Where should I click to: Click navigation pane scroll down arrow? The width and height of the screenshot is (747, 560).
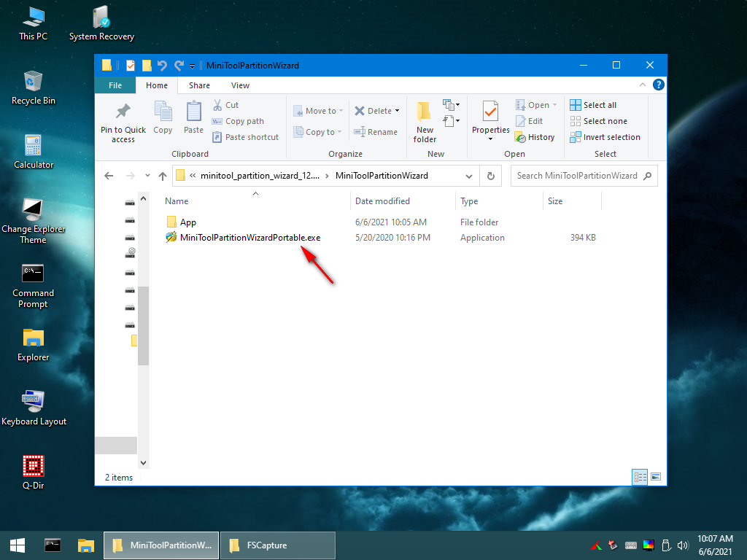(x=144, y=462)
